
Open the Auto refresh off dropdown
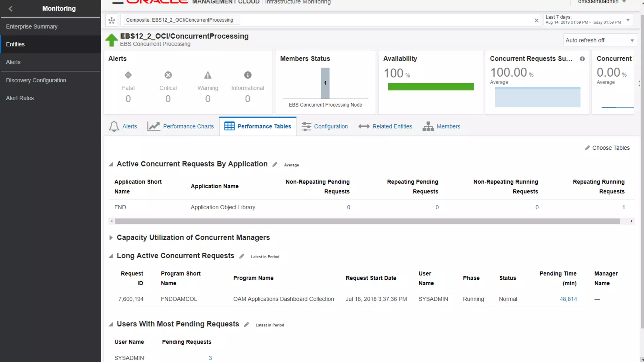tap(600, 40)
